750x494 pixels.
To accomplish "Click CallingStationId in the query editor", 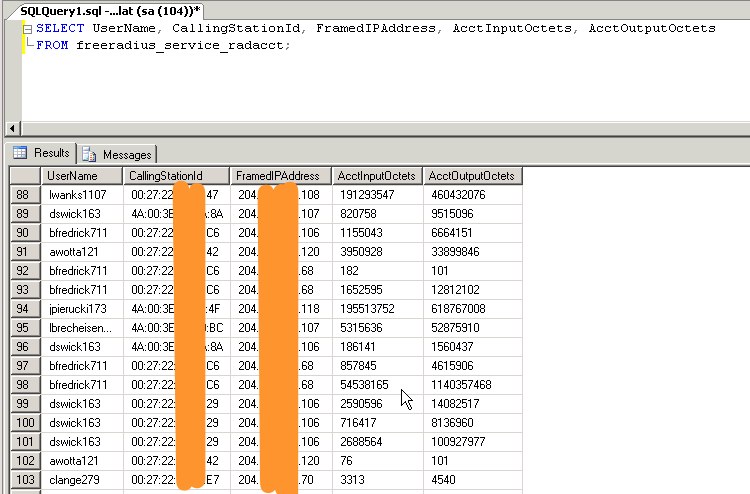I will tap(236, 29).
